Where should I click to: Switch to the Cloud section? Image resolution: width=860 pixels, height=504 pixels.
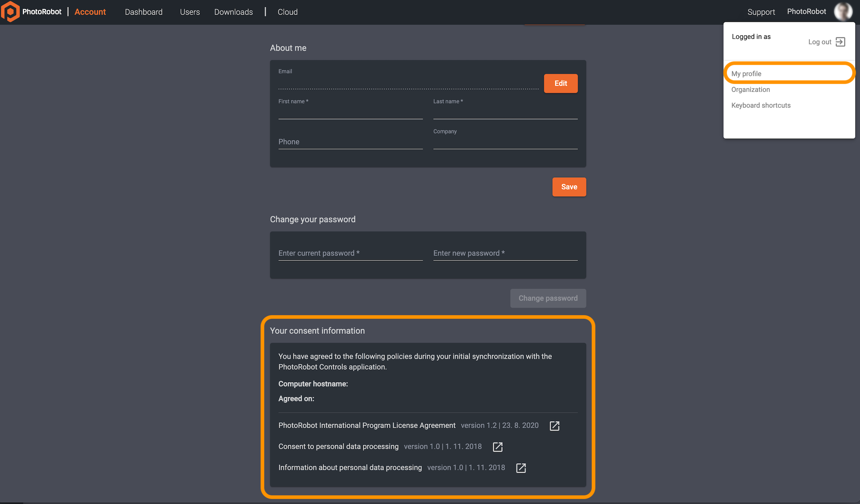click(x=287, y=12)
